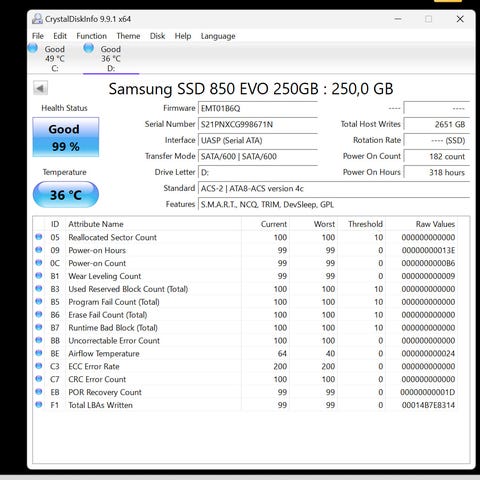Switch to the D: drive tab at 36 °C

(x=111, y=58)
